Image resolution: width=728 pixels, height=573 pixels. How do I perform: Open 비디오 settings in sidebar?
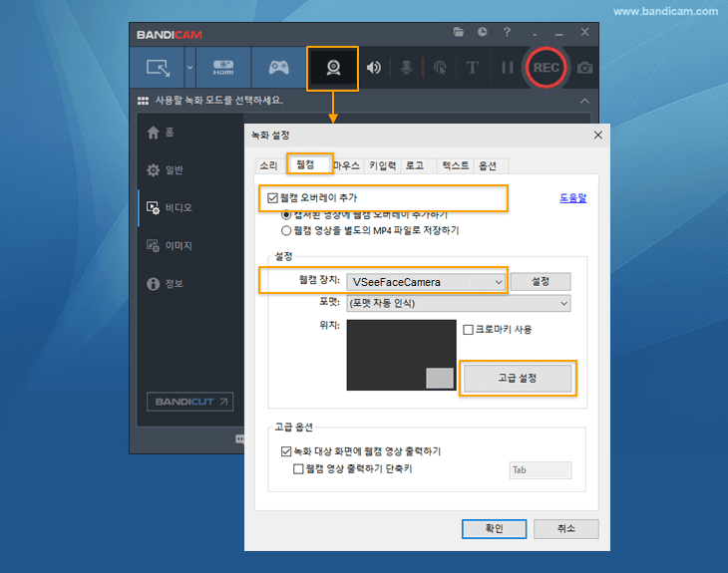tap(170, 208)
